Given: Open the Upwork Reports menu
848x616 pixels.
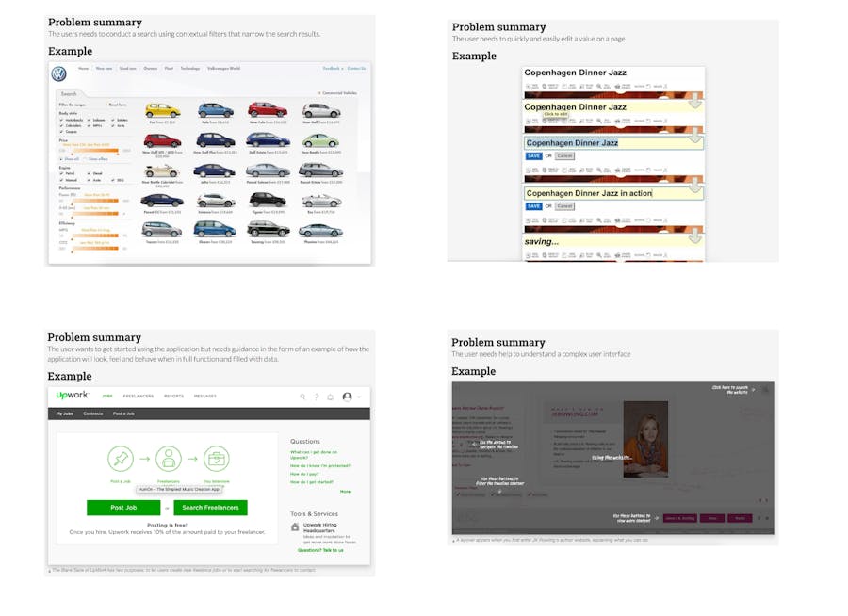Looking at the screenshot, I should point(173,397).
